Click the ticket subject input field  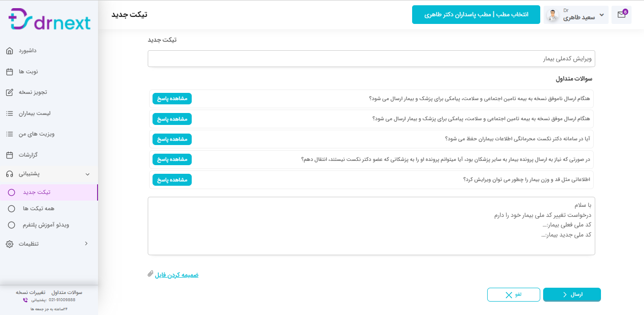click(371, 59)
